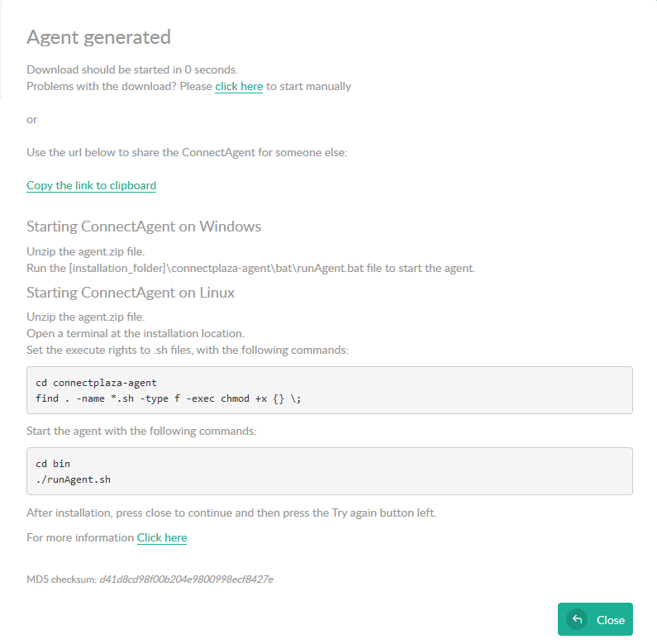Click 'click here' to start download manually

click(x=239, y=86)
